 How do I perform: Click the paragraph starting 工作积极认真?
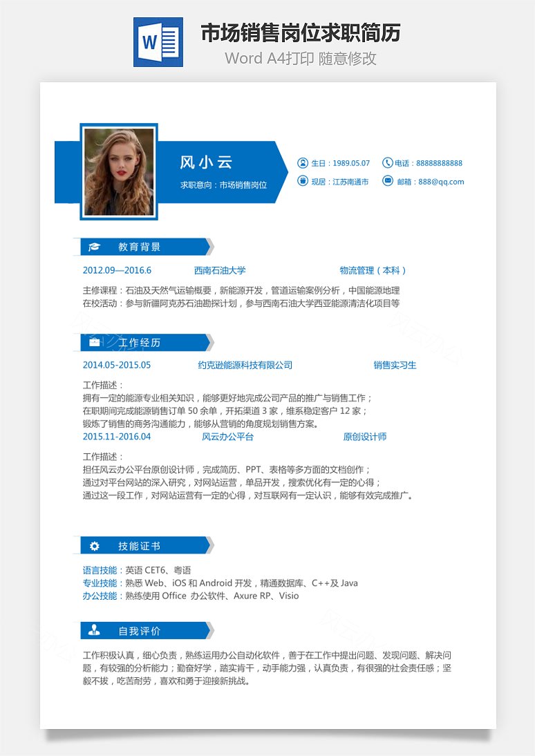pyautogui.click(x=267, y=668)
